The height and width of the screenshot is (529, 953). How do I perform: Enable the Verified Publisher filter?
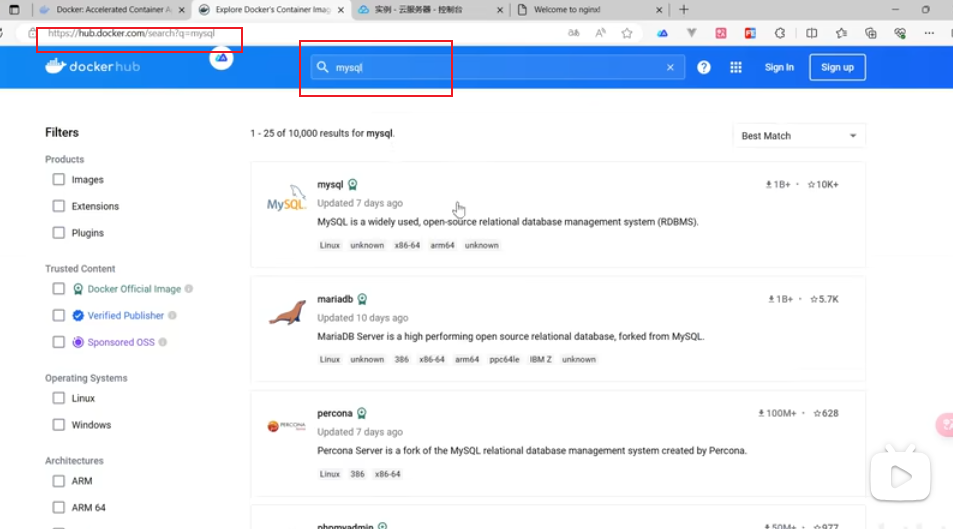click(58, 316)
